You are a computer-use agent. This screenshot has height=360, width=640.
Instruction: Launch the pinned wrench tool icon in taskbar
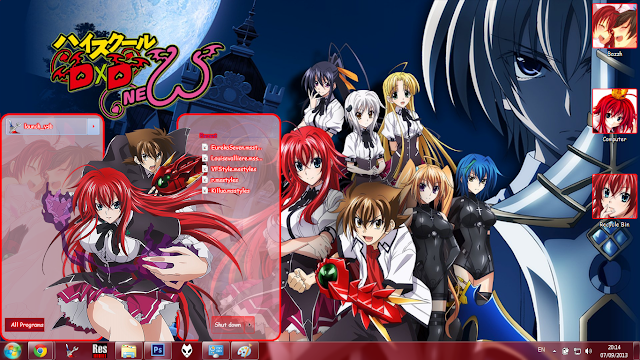[x=72, y=351]
